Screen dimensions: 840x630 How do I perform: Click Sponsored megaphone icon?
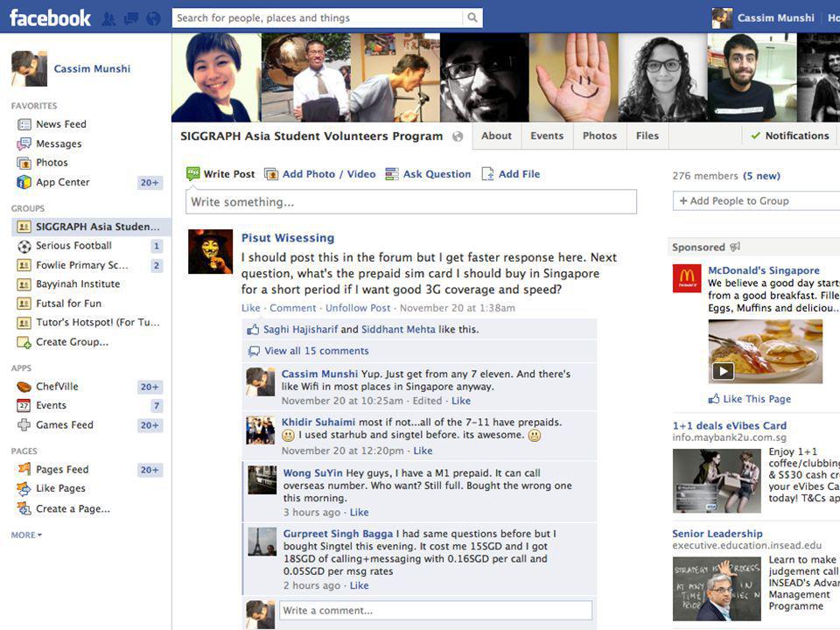point(735,247)
